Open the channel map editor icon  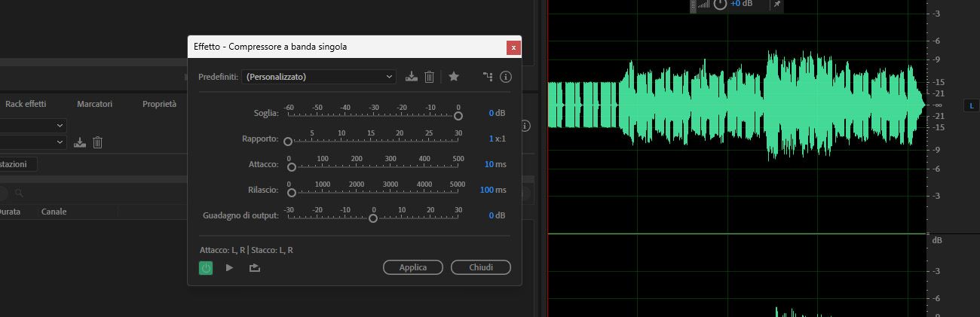(488, 76)
